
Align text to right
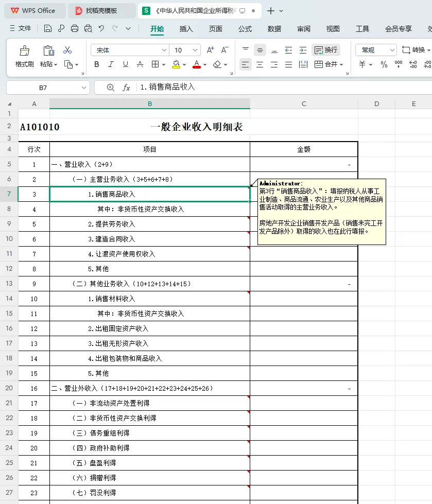tap(274, 64)
